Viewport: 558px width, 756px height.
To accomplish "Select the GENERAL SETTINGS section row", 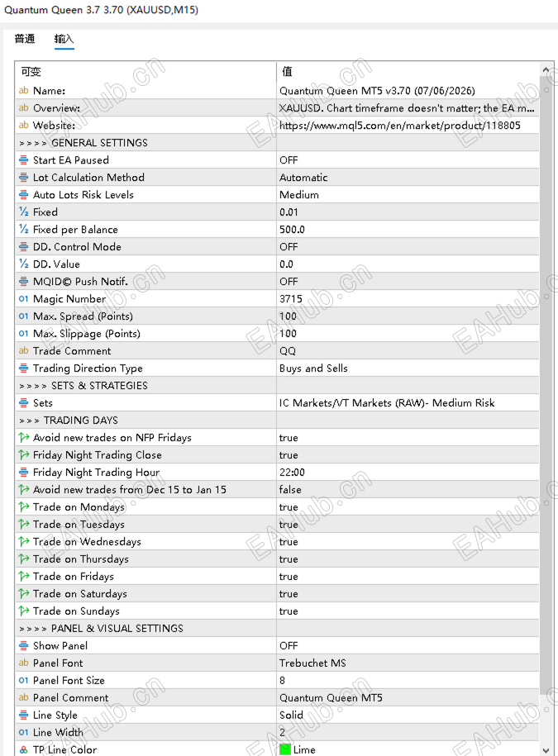I will [x=277, y=143].
